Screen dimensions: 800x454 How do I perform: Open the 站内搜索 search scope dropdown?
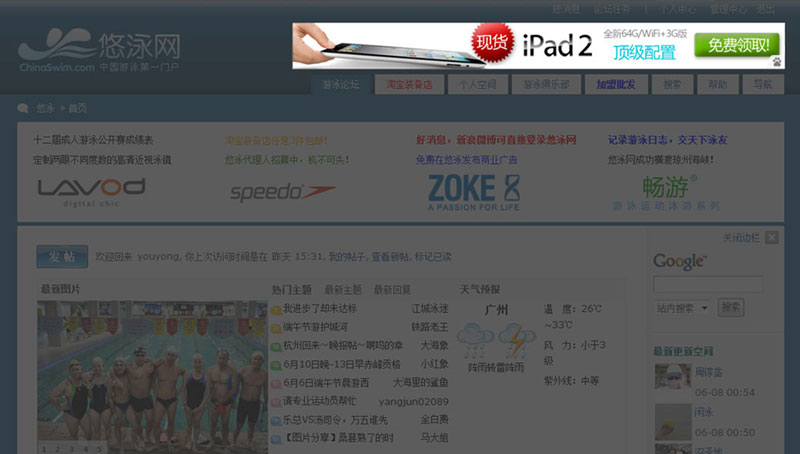pyautogui.click(x=682, y=308)
